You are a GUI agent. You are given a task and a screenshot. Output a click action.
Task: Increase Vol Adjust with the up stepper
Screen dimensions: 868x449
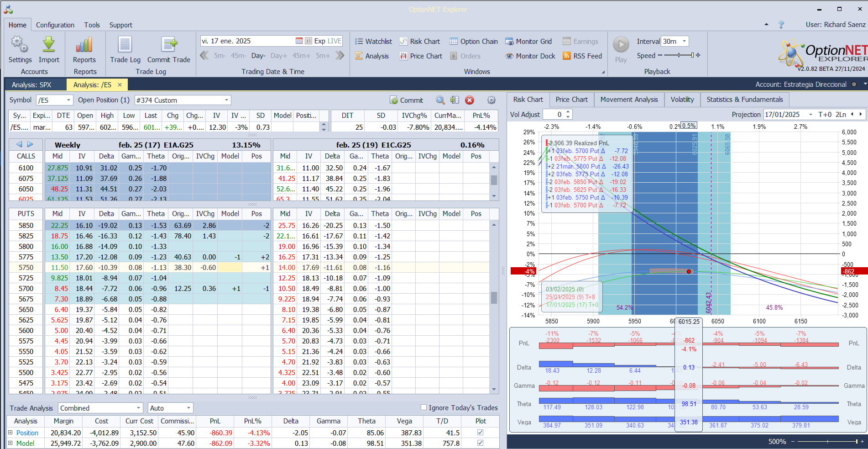coord(568,112)
